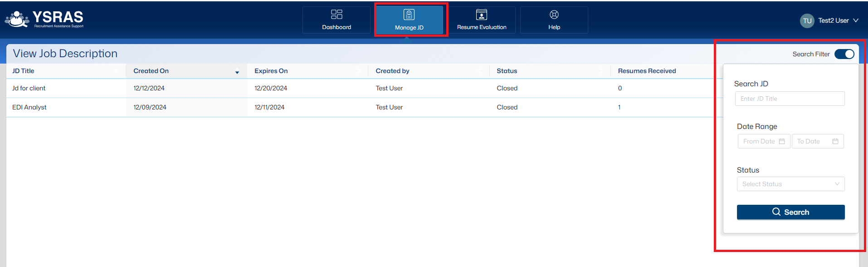The image size is (868, 267).
Task: Click the TU user avatar
Action: [807, 21]
